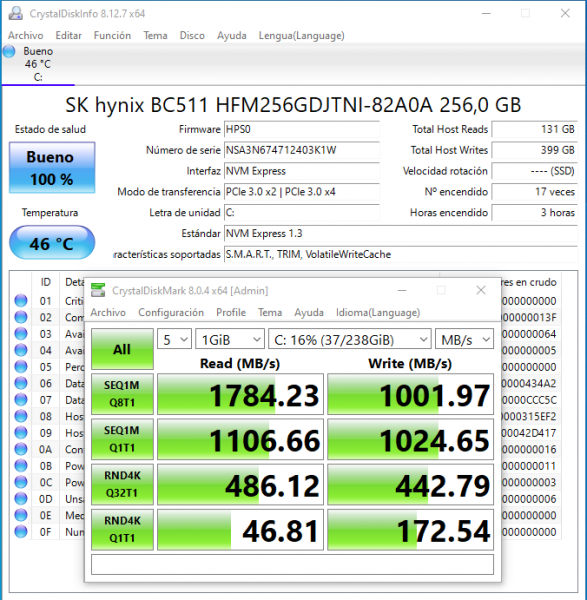Click status orb for attribute 0C
Viewport: 587px width, 600px height.
pyautogui.click(x=21, y=482)
